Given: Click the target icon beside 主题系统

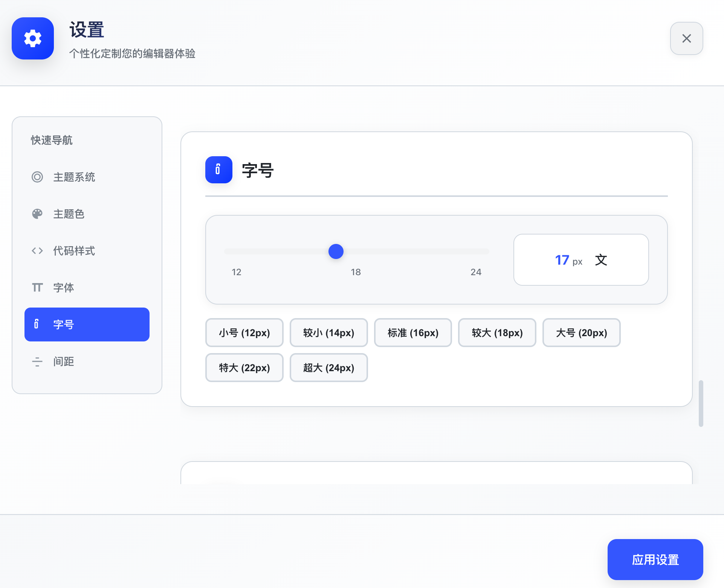Looking at the screenshot, I should coord(37,177).
